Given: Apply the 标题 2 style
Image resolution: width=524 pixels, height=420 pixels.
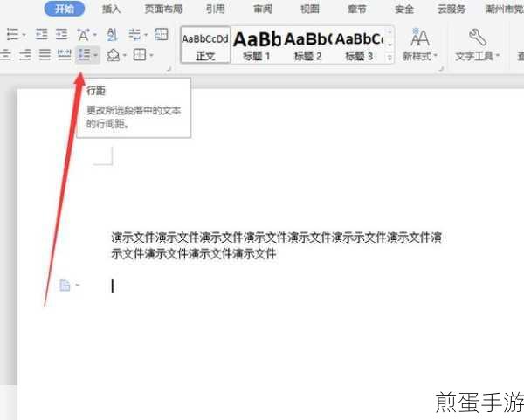Looking at the screenshot, I should pos(307,45).
